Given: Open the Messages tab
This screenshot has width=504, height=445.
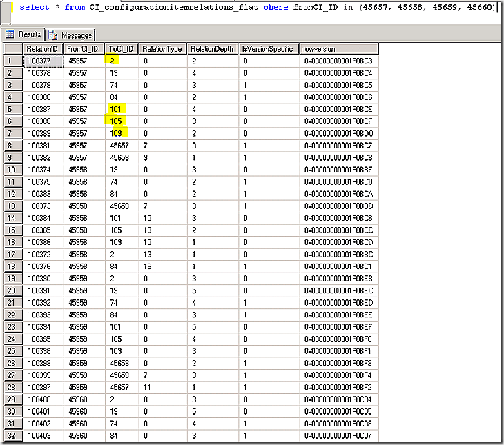Looking at the screenshot, I should pos(70,35).
